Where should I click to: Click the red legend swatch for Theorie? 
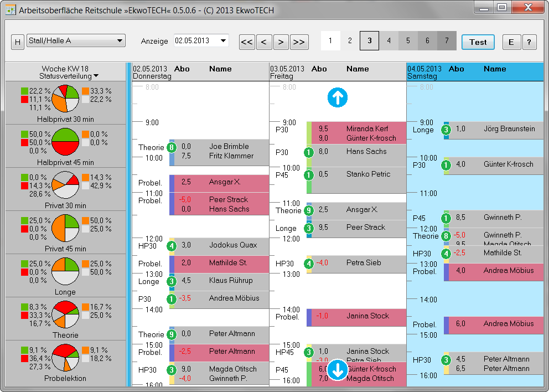[24, 315]
